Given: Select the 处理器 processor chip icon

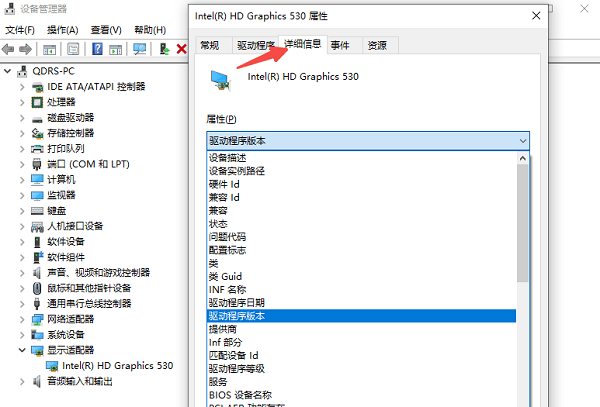Looking at the screenshot, I should point(37,103).
